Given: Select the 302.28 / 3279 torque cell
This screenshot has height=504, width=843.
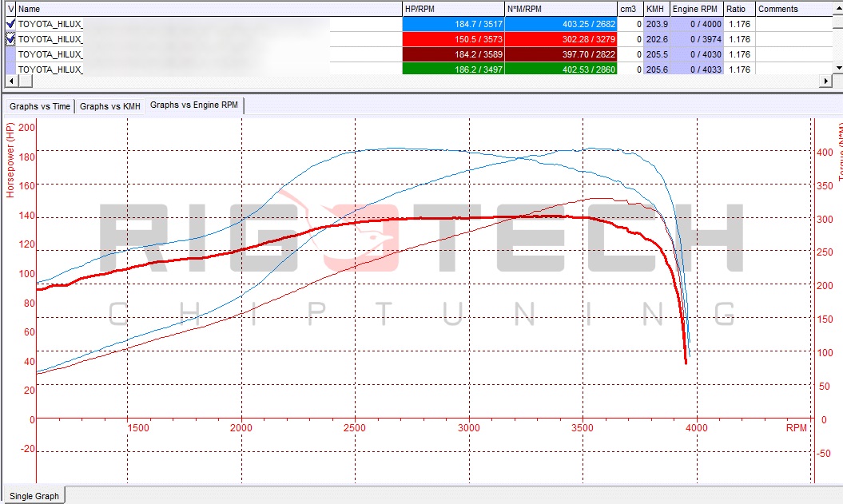Looking at the screenshot, I should tap(561, 38).
